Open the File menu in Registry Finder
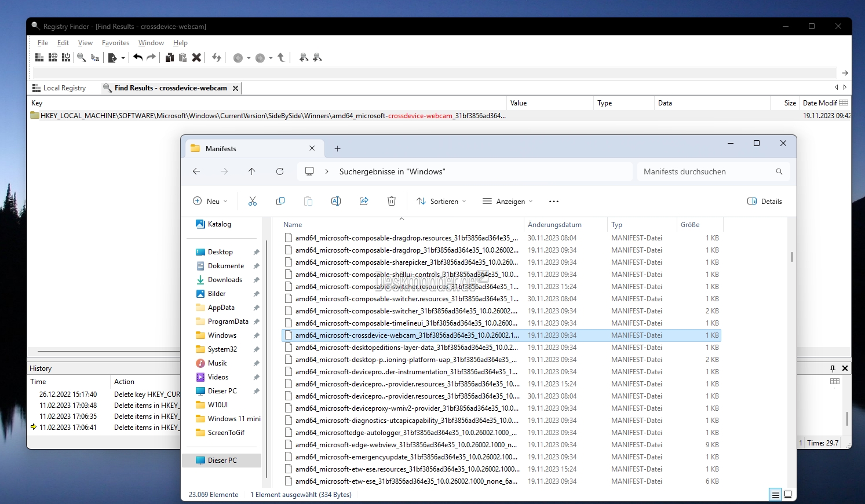 pos(43,43)
